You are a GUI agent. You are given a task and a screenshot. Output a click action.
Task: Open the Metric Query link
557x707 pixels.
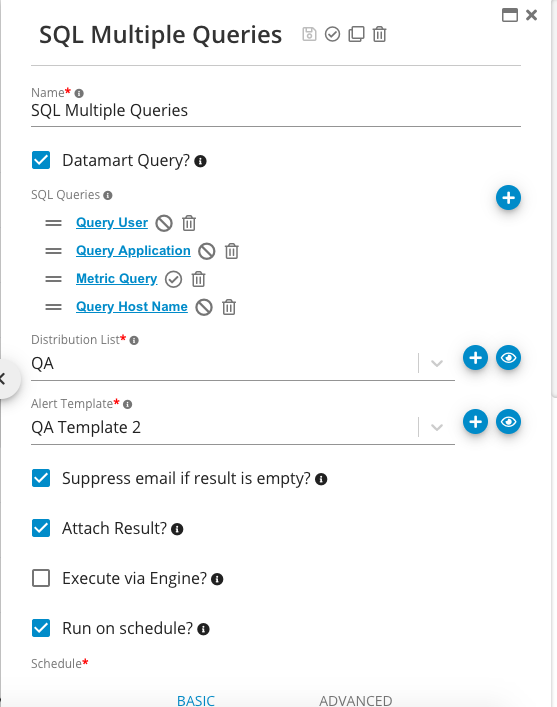point(116,279)
